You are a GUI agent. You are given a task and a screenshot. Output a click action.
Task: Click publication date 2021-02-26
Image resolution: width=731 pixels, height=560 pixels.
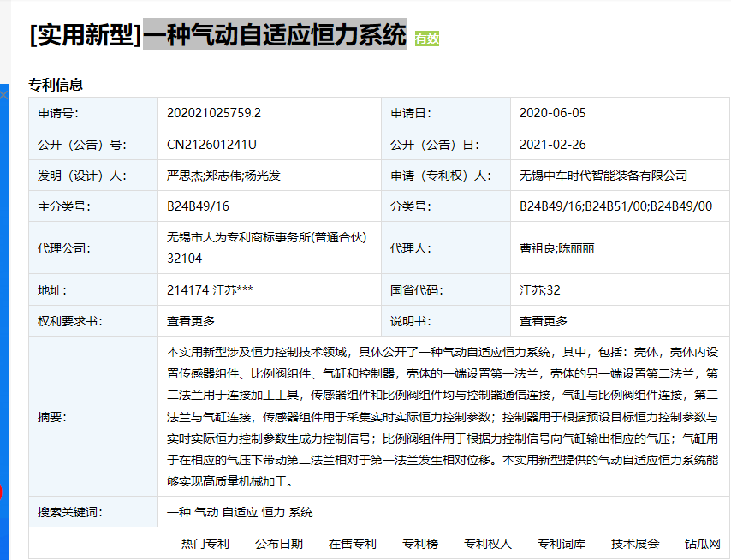click(552, 145)
